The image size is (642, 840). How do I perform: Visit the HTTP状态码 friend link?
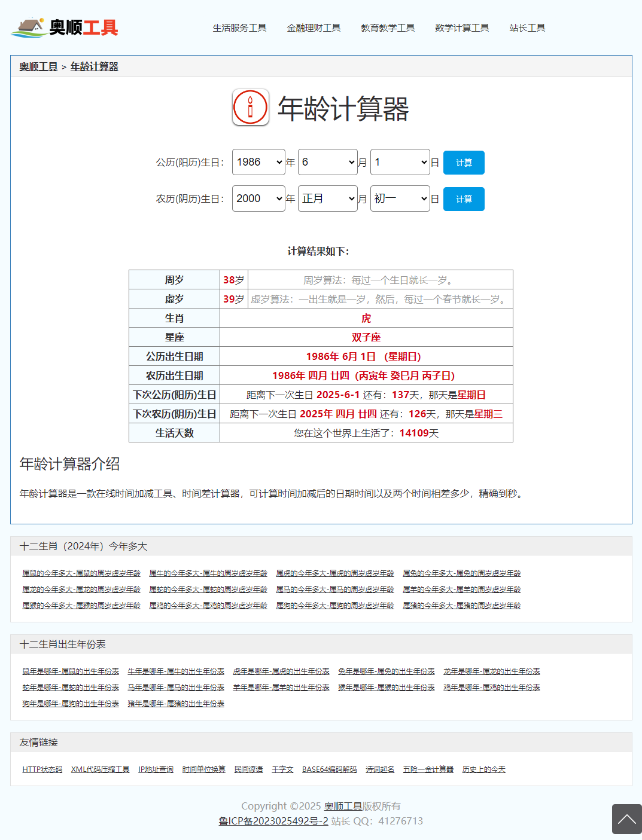42,769
